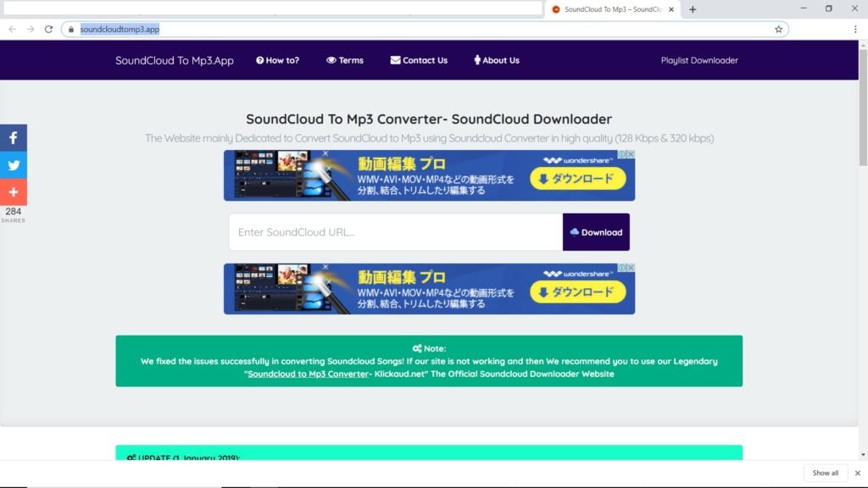Close the top ad with X icon
This screenshot has height=488, width=868.
point(631,154)
